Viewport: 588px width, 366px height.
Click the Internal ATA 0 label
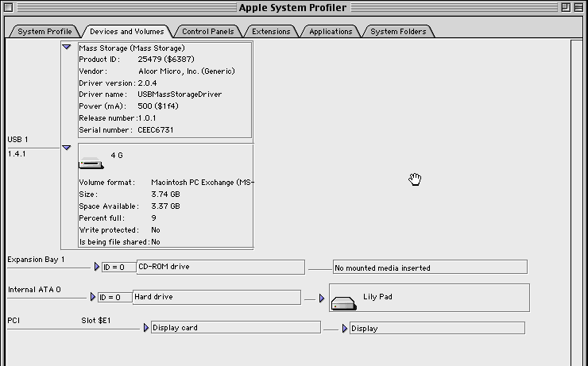pyautogui.click(x=34, y=290)
